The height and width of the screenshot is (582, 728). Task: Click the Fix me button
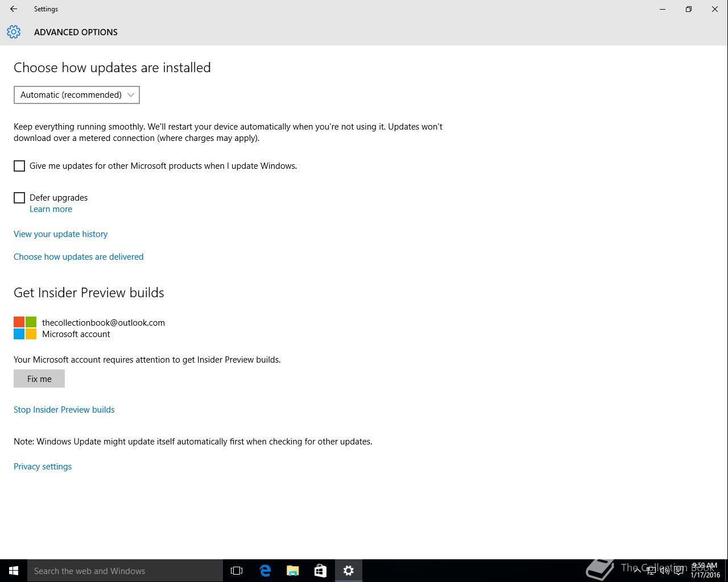[x=39, y=379]
